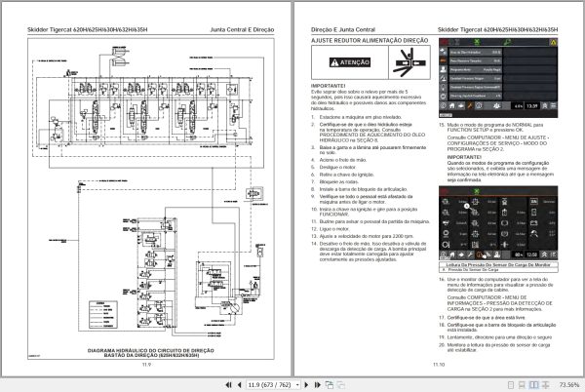Viewport: 585px width, 392px height.
Task: Click the first IMPORTANTE! note heading
Action: 329,86
